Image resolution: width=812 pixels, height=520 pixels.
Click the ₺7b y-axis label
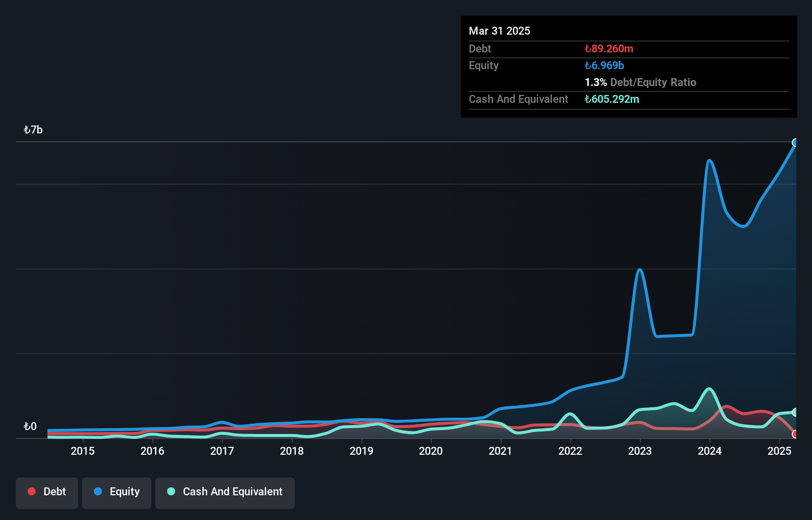[x=33, y=130]
